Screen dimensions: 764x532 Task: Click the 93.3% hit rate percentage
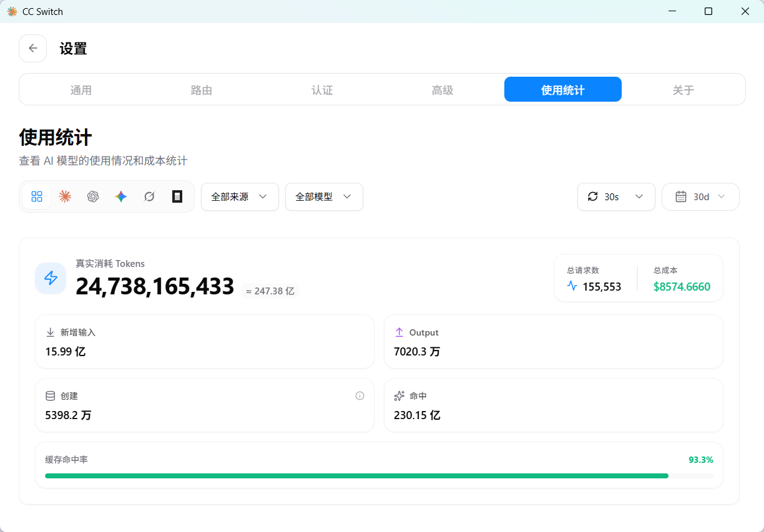pos(701,460)
